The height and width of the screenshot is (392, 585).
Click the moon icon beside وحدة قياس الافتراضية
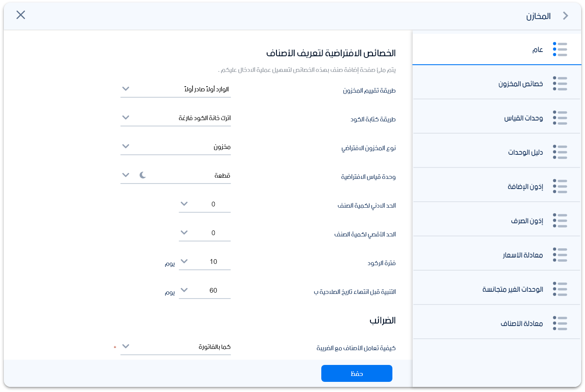pyautogui.click(x=143, y=174)
